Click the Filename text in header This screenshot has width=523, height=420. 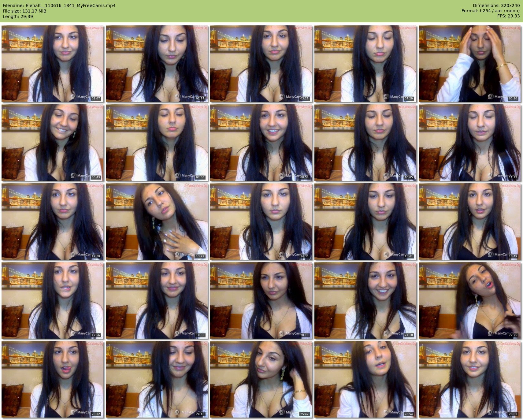(59, 6)
